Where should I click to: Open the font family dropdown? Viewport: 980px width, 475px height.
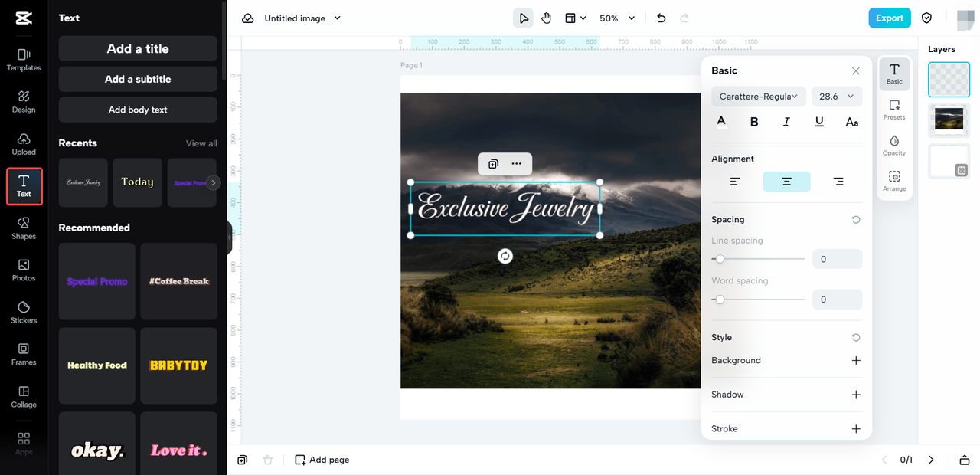758,97
